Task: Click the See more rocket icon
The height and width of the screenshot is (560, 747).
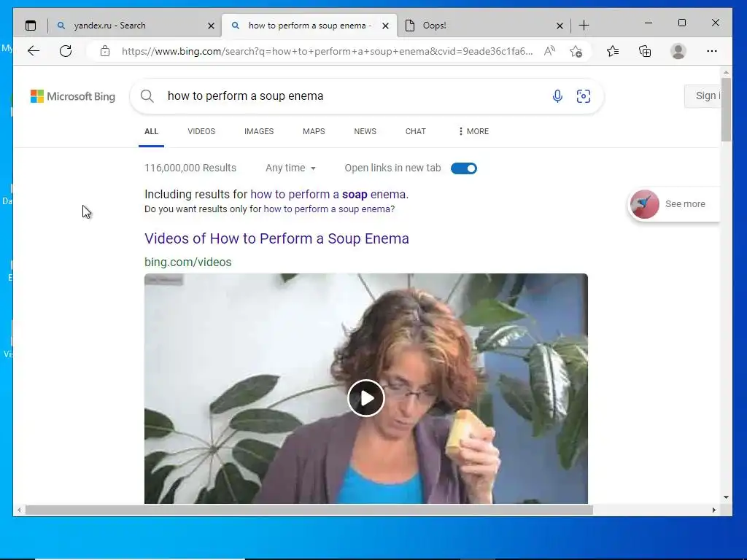Action: pyautogui.click(x=645, y=204)
